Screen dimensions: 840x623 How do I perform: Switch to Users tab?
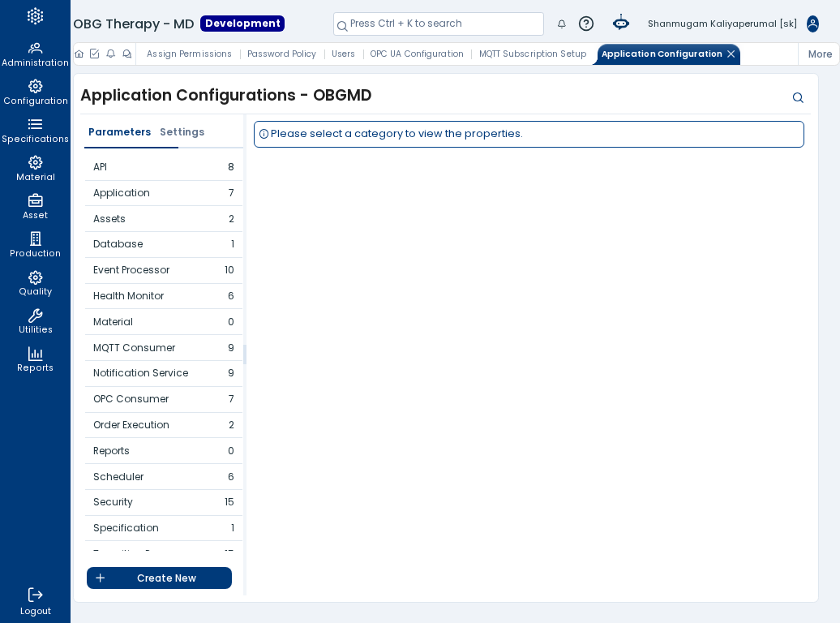tap(344, 54)
